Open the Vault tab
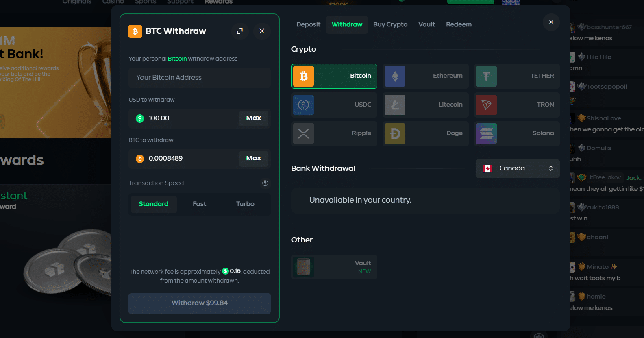Screen dimensions: 644x338 coord(426,24)
